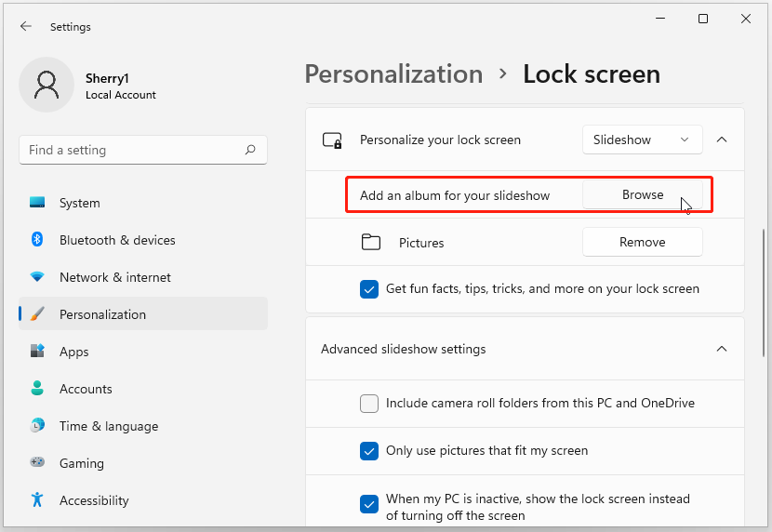Screen dimensions: 772x532
Task: Click the back arrow in Settings title bar
Action: tap(25, 27)
